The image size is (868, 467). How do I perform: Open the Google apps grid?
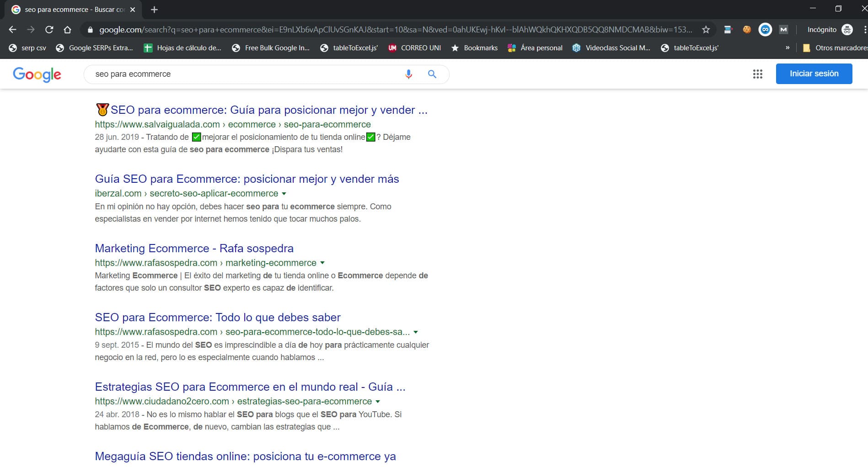(758, 74)
